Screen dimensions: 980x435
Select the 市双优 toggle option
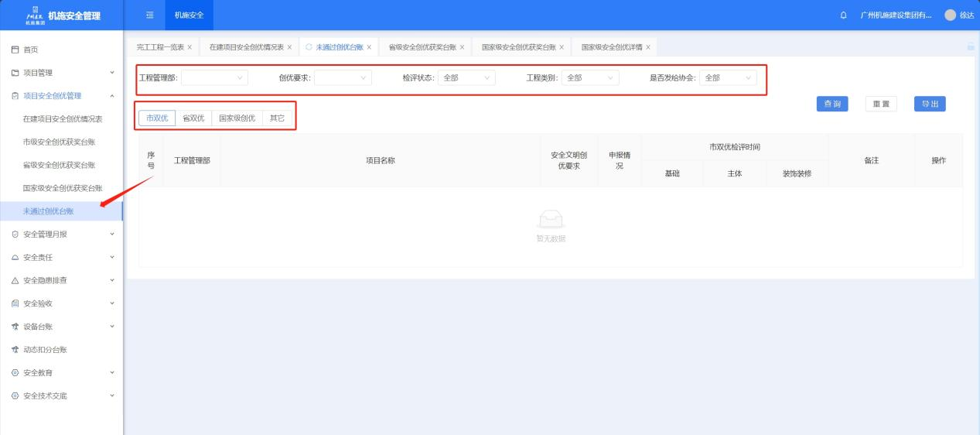[x=157, y=118]
